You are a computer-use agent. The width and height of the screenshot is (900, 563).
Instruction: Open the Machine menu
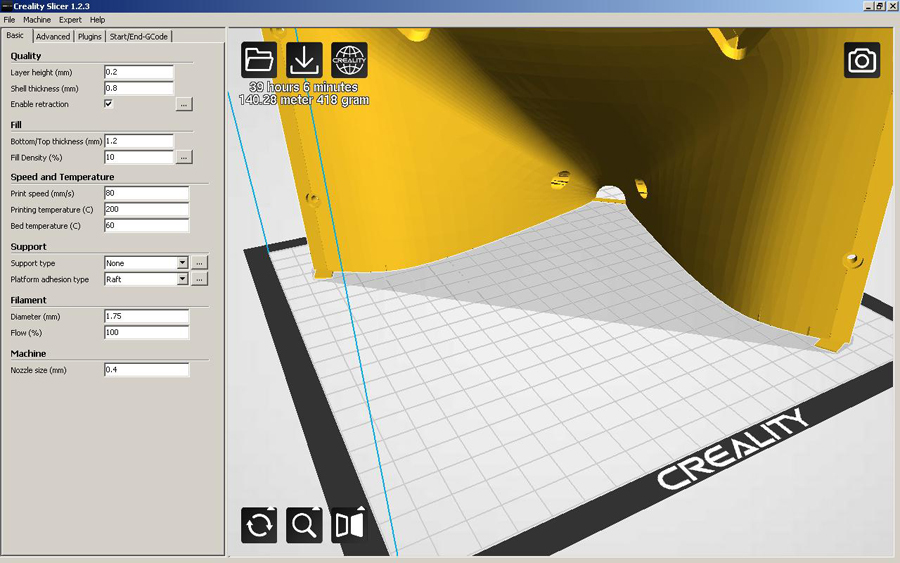coord(37,20)
